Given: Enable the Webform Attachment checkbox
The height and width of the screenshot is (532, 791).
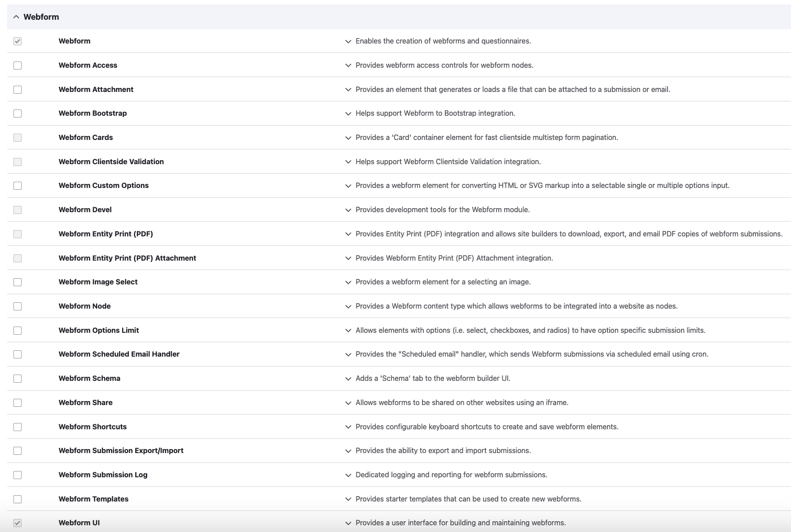Looking at the screenshot, I should click(x=18, y=90).
